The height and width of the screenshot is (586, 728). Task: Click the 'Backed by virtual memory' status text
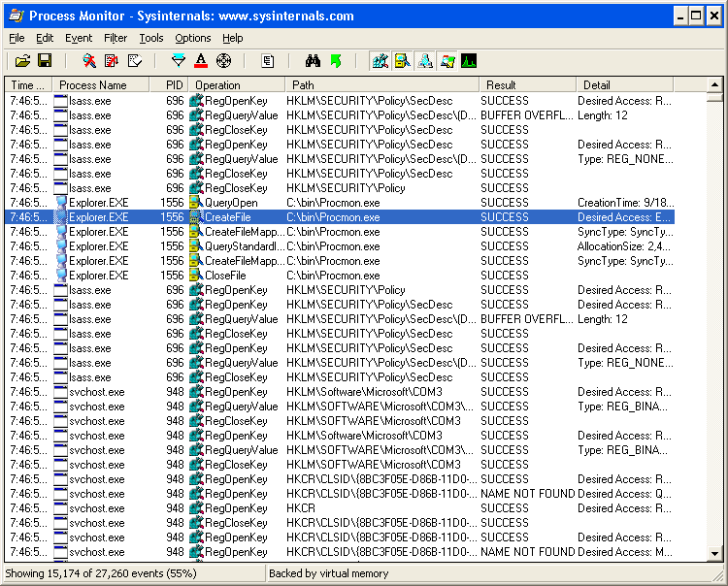(x=329, y=573)
